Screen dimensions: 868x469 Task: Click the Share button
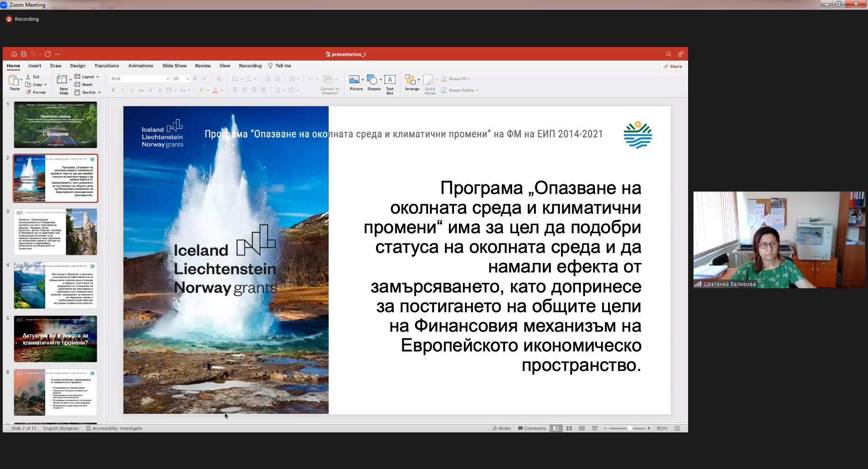coord(673,66)
